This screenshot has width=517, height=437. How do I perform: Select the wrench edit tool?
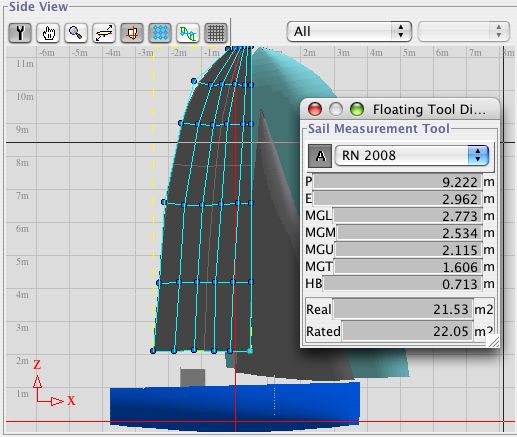(x=20, y=33)
